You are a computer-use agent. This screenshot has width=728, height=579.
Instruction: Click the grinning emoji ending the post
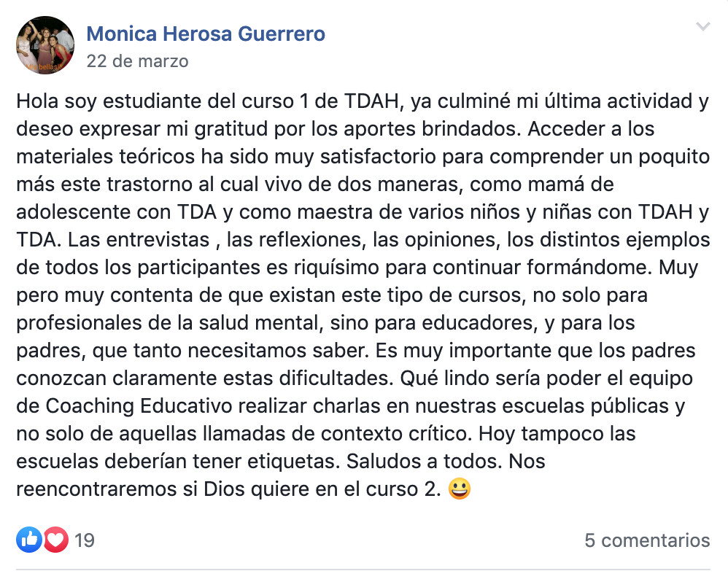[459, 489]
